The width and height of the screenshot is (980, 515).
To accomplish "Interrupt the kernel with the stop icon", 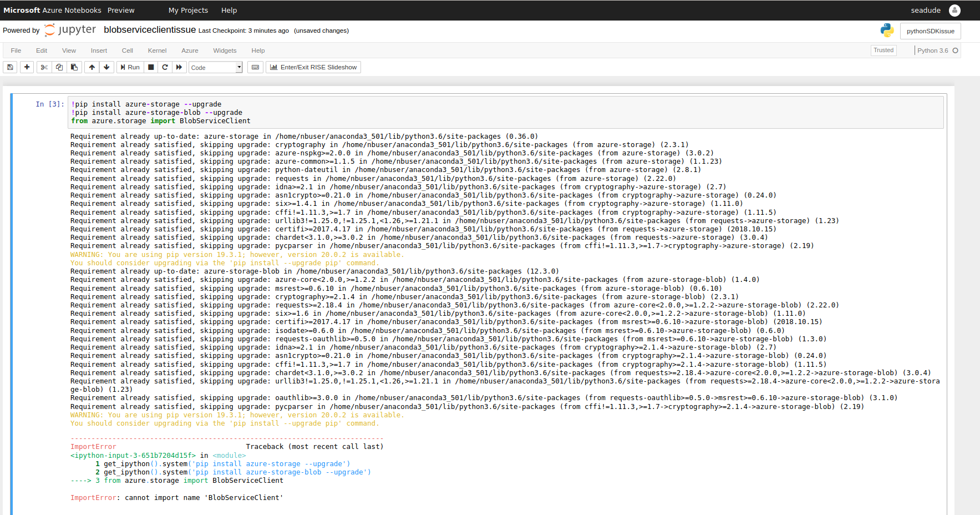I will [151, 67].
